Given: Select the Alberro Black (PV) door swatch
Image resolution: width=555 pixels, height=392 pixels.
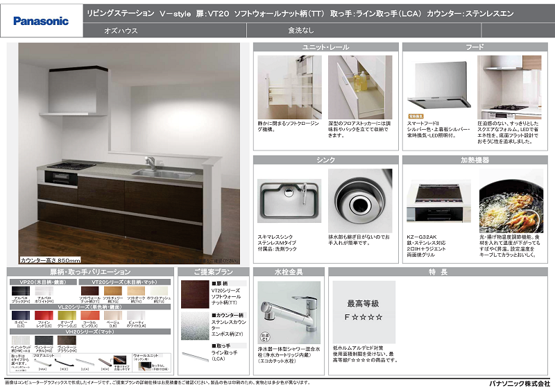Looking at the screenshot, I should (21, 291).
